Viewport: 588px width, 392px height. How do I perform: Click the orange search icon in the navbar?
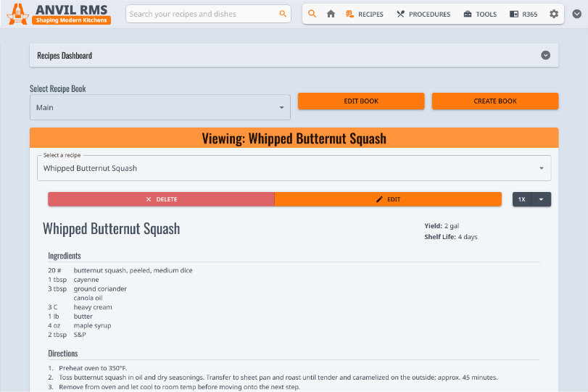(x=312, y=14)
